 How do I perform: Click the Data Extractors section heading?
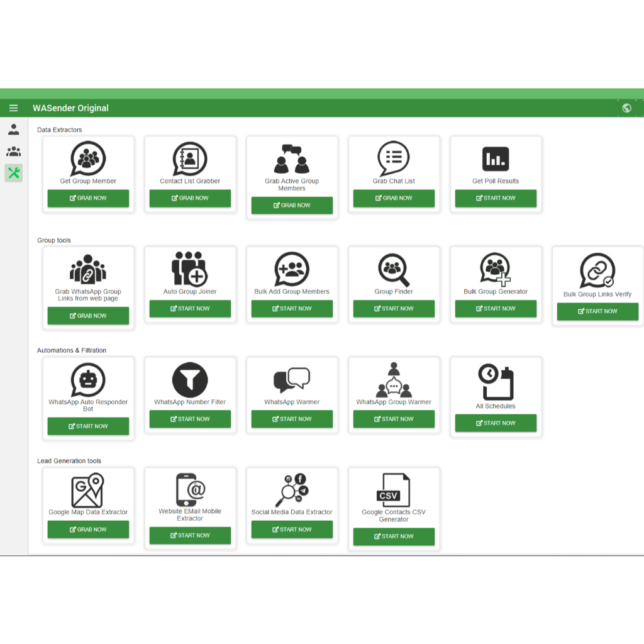tap(60, 130)
